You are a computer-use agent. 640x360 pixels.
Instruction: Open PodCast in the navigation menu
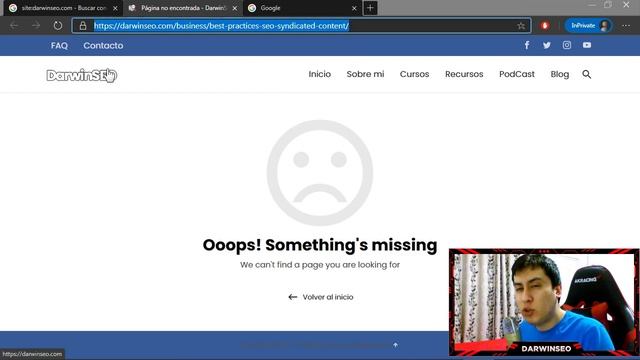517,74
